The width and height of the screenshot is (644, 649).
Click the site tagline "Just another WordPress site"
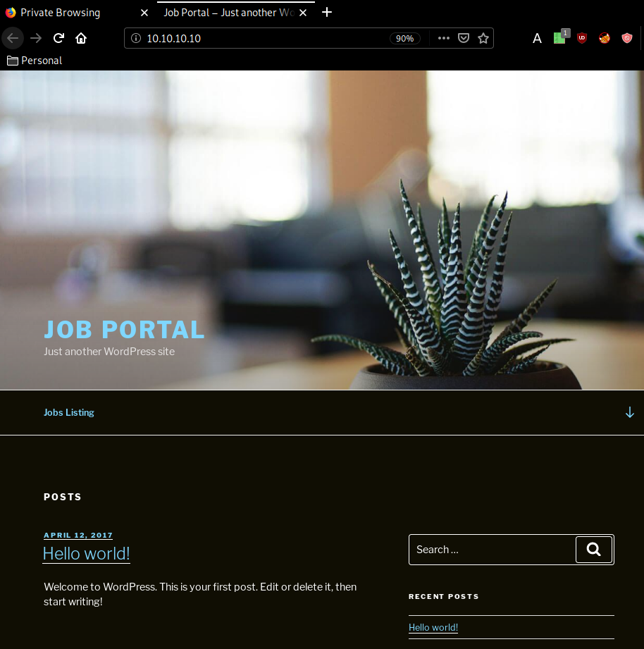pyautogui.click(x=109, y=352)
